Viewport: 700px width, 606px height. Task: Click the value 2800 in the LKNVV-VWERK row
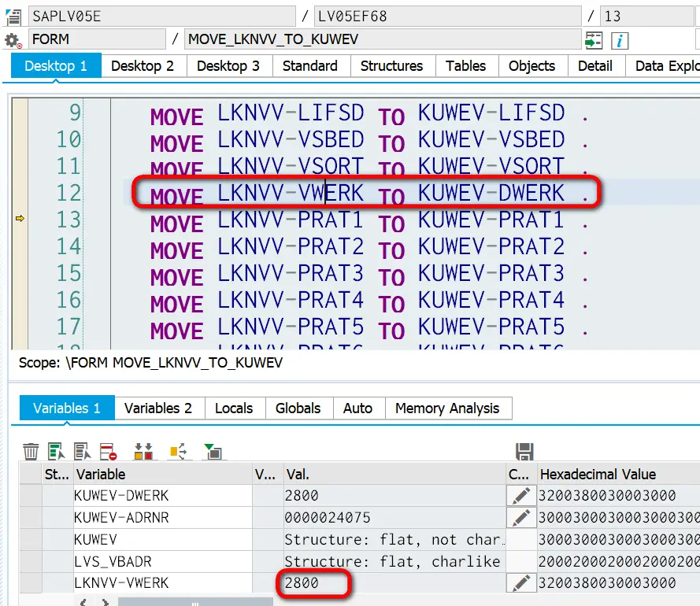(x=302, y=583)
